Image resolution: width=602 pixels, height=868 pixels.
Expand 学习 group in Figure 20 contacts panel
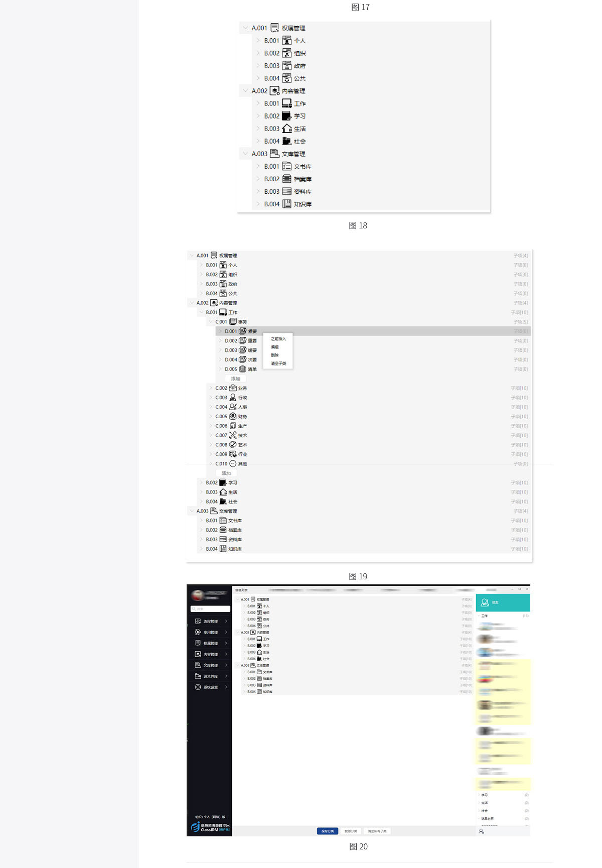coord(479,795)
